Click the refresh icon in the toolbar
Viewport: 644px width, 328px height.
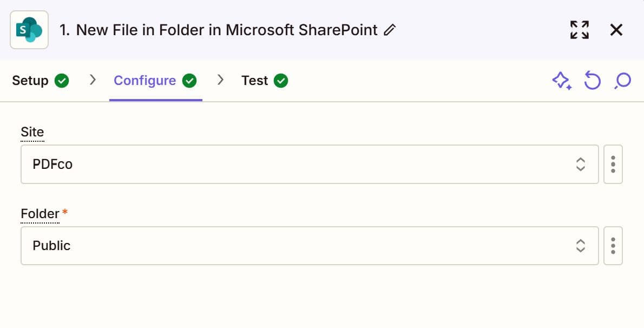593,80
